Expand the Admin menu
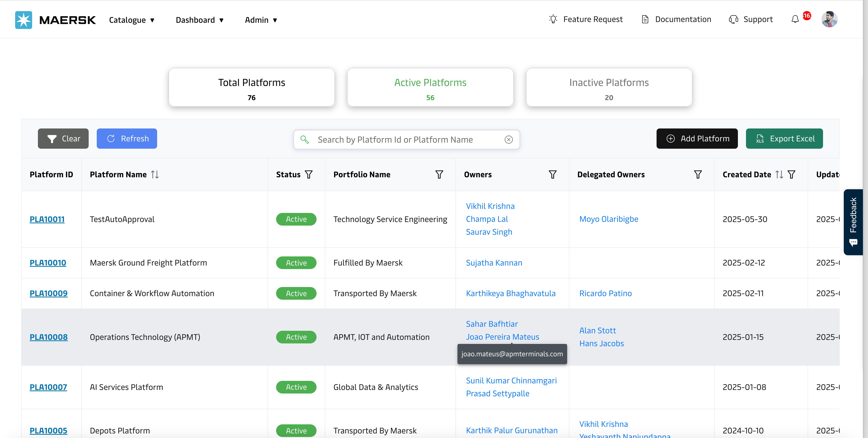The image size is (868, 438). click(261, 20)
